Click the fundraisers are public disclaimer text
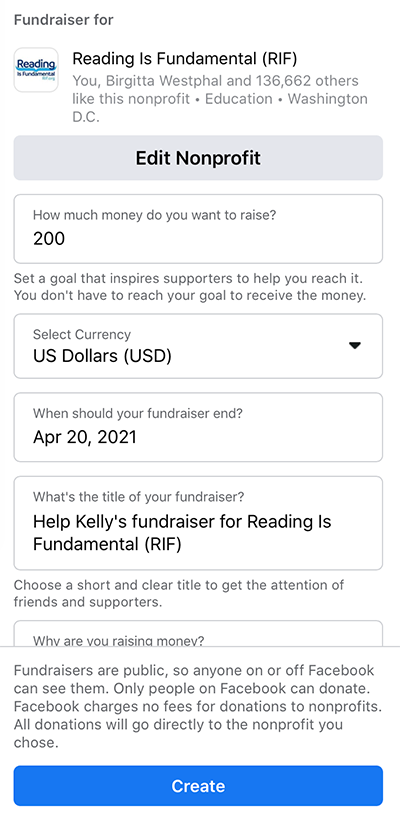This screenshot has width=400, height=823. pos(196,706)
